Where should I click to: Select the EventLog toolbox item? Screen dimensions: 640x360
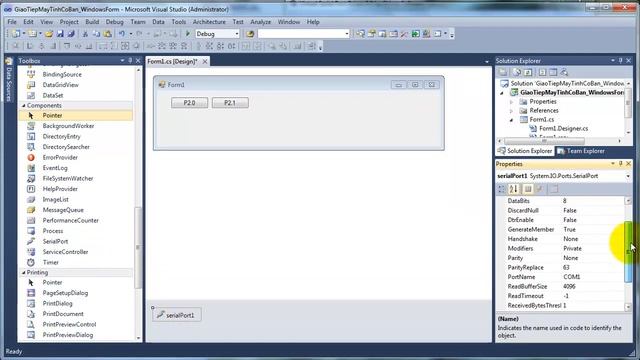tap(55, 168)
